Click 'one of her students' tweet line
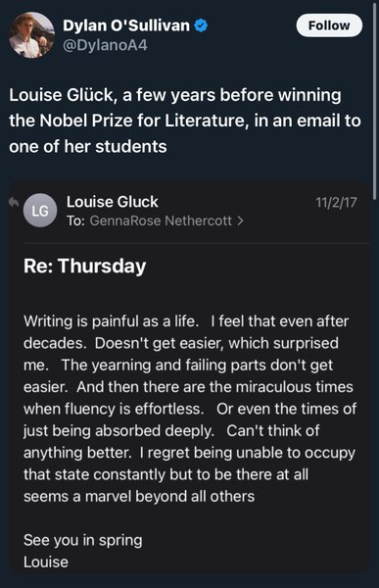This screenshot has height=588, width=379. (88, 146)
